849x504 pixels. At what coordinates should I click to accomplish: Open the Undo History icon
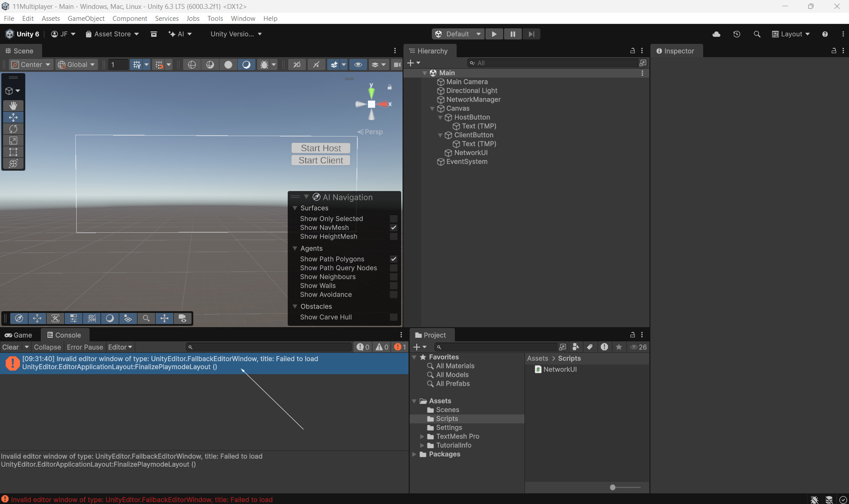click(x=737, y=34)
